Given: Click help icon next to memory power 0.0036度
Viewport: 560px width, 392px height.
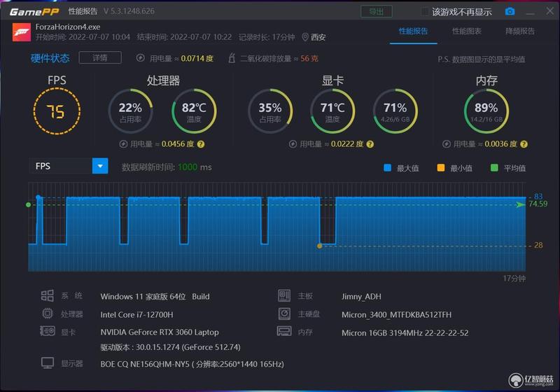Looking at the screenshot, I should pos(524,144).
